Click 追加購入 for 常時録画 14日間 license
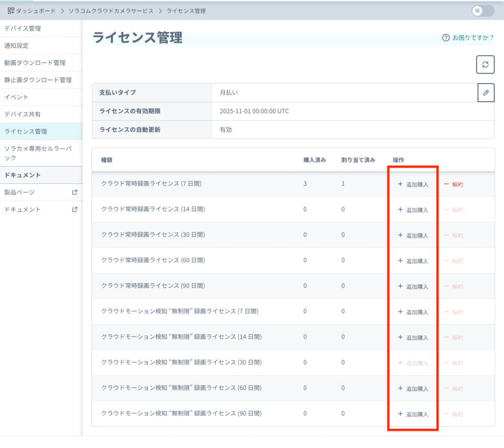This screenshot has height=448, width=504. coord(413,210)
